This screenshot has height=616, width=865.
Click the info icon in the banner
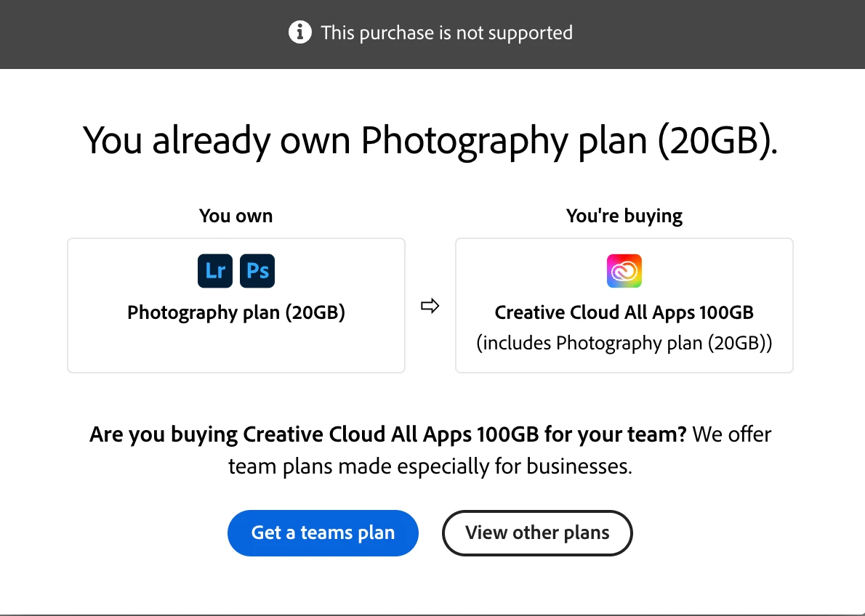[x=299, y=33]
